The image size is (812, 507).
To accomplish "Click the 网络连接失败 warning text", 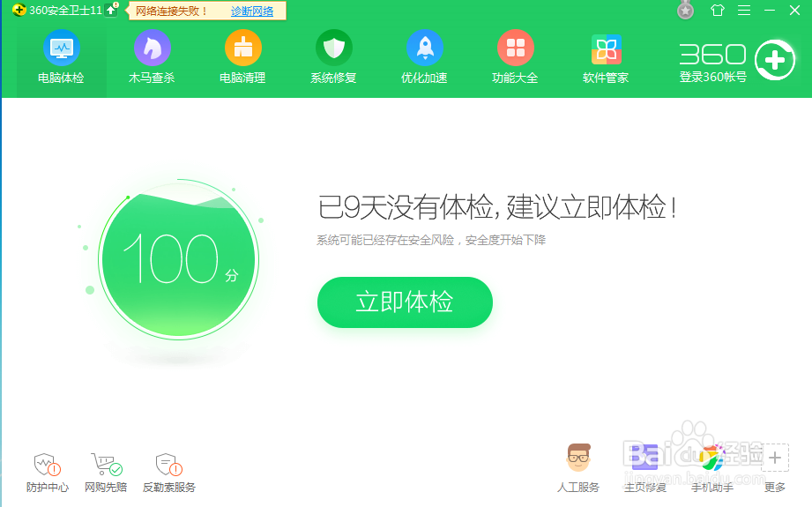I will [x=171, y=11].
